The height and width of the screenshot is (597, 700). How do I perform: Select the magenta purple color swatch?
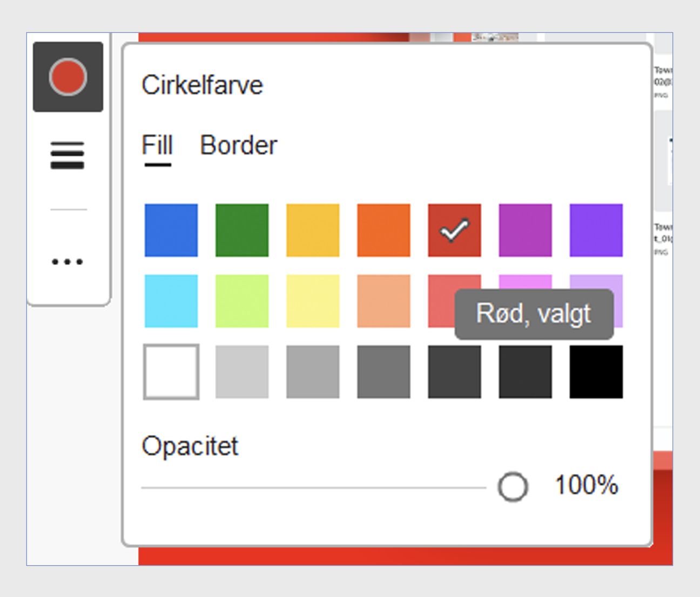[525, 230]
